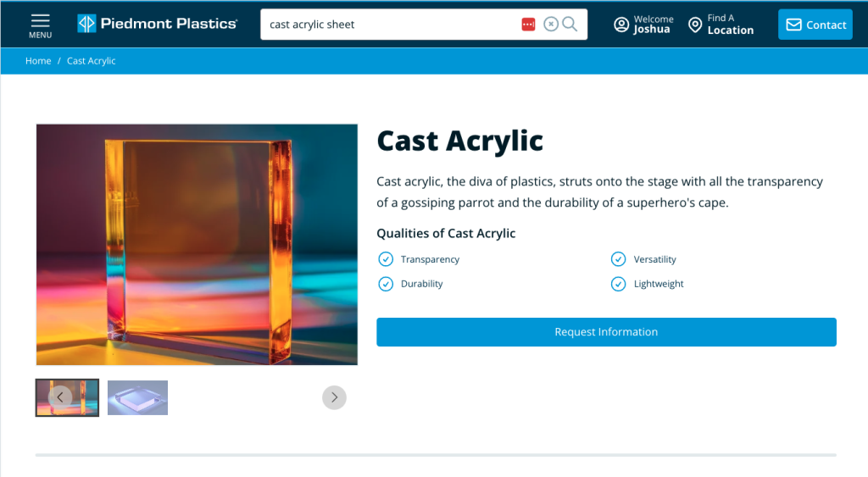This screenshot has width=868, height=477.
Task: Click the Versatility checkmark icon
Action: coord(619,259)
